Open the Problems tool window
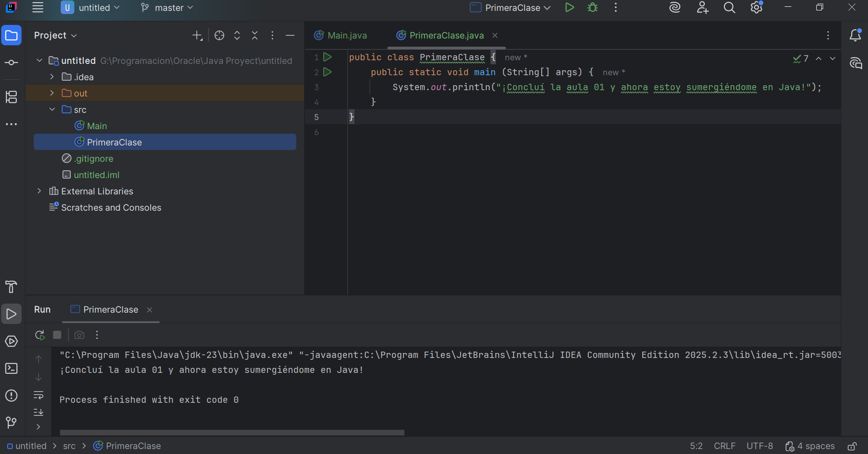This screenshot has width=868, height=454. point(11,396)
